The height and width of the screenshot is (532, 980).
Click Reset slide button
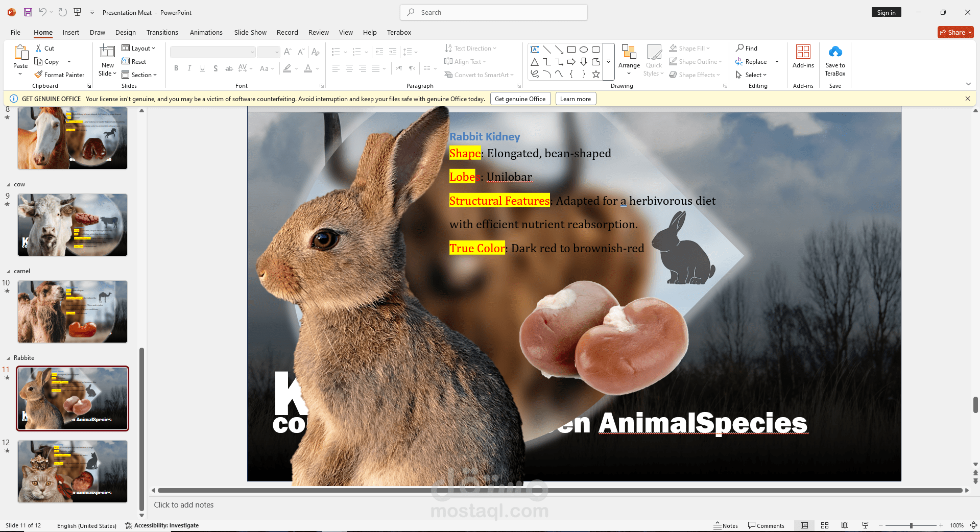click(x=134, y=62)
